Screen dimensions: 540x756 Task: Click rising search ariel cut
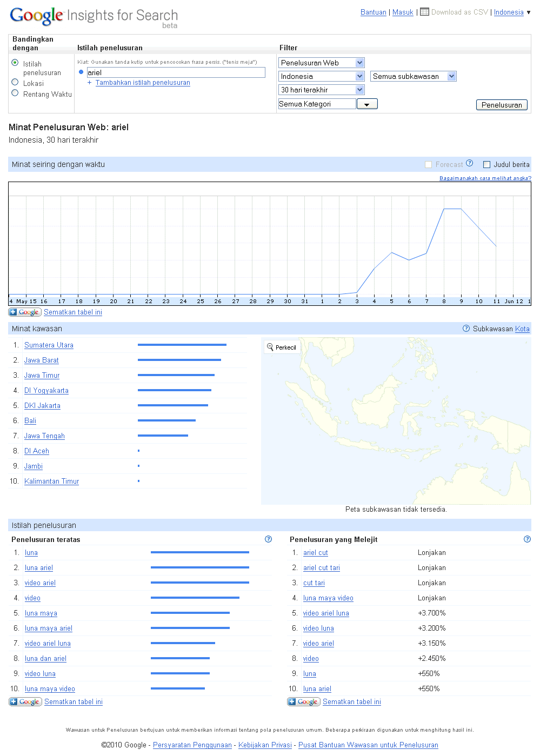[x=316, y=553]
